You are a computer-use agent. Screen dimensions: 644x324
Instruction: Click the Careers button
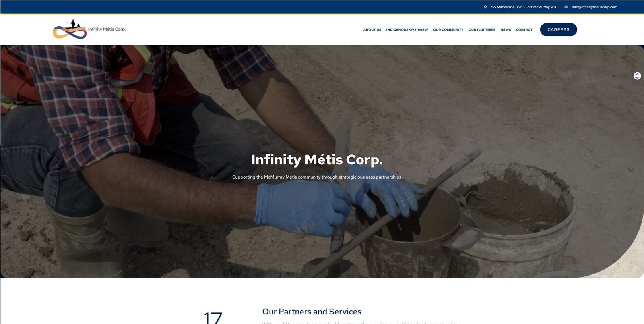(x=558, y=29)
